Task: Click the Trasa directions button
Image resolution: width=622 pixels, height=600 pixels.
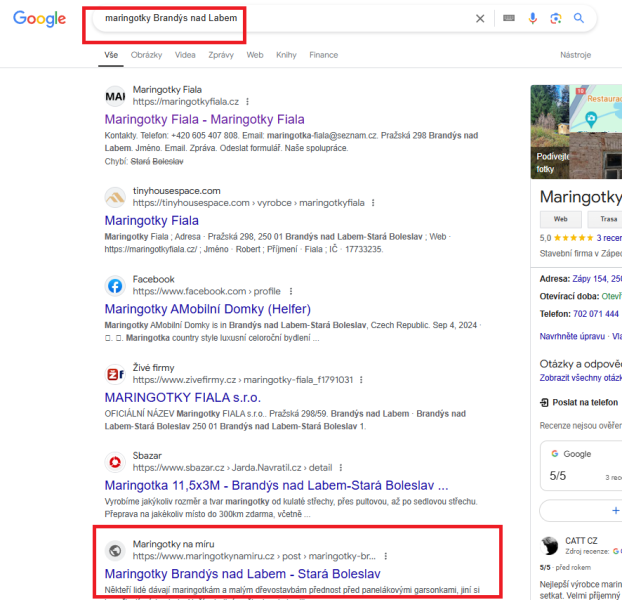Action: click(605, 219)
